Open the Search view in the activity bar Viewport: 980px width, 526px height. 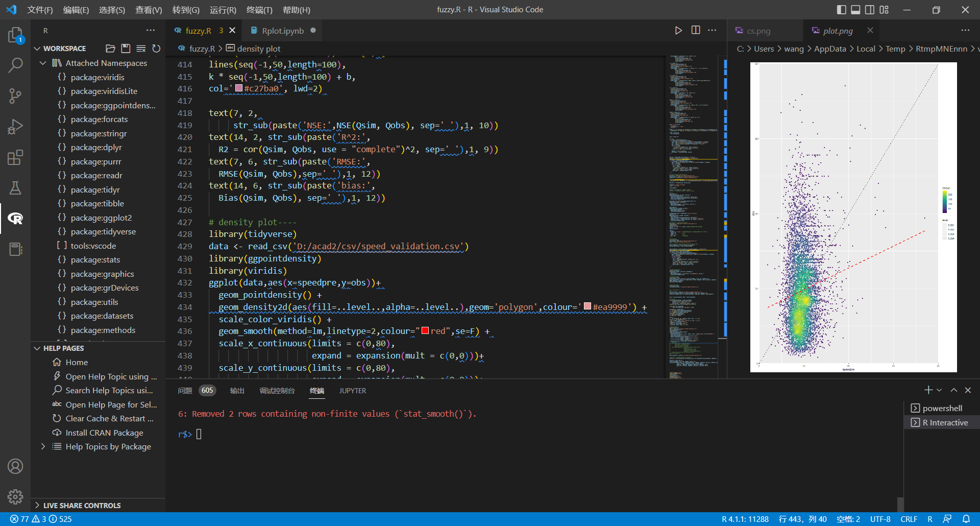coord(16,65)
